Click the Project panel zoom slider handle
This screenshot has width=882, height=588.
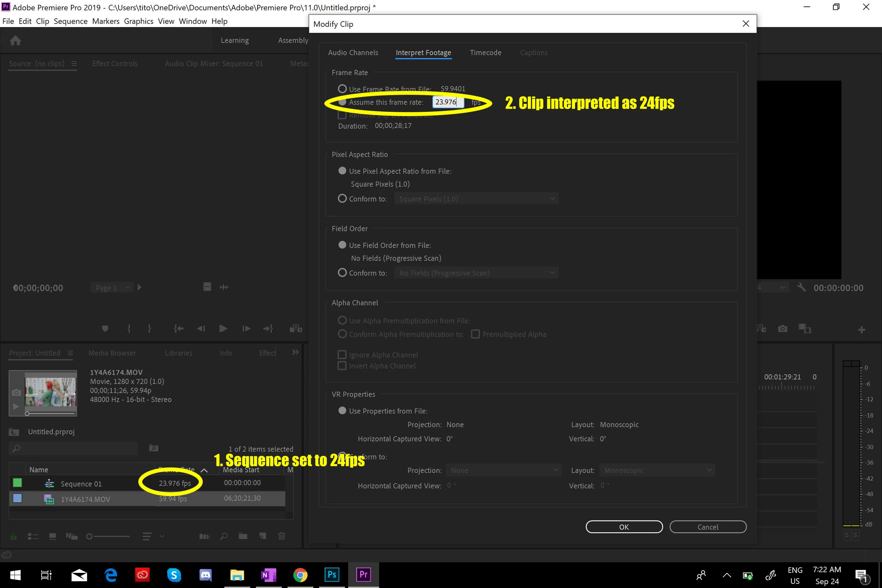(x=89, y=537)
